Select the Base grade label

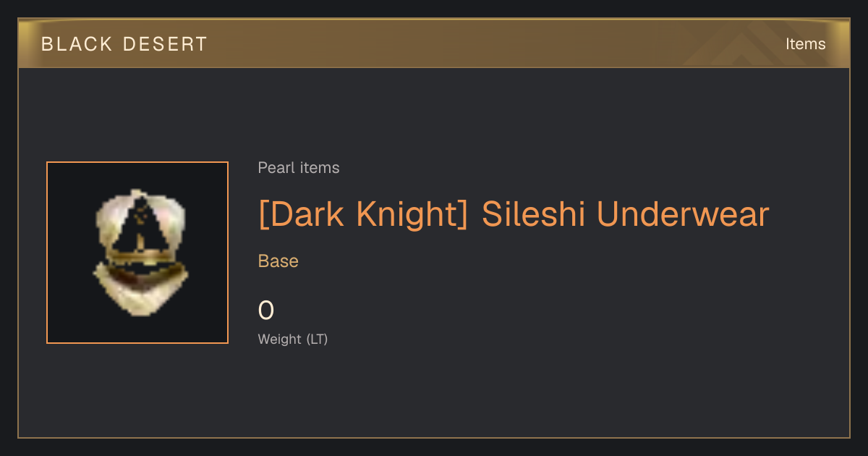tap(278, 261)
